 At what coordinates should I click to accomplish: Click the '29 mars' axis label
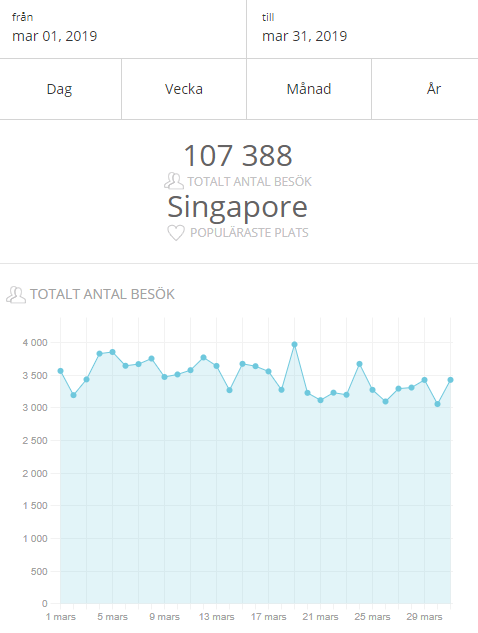click(424, 617)
